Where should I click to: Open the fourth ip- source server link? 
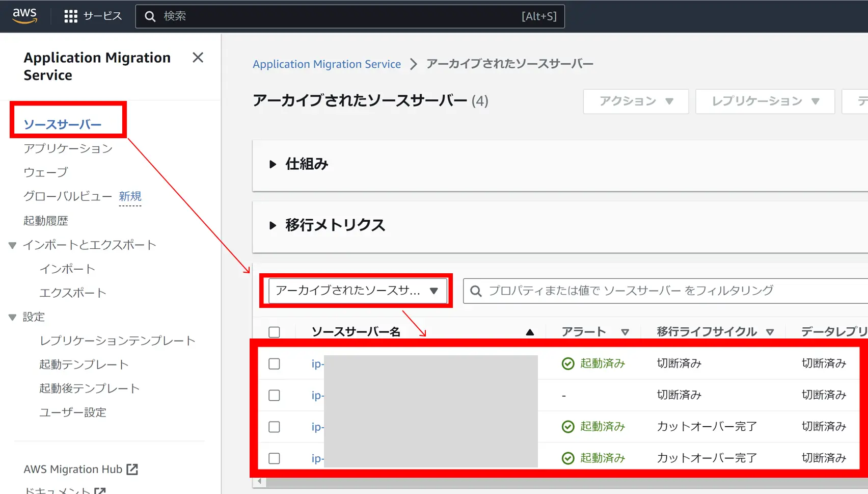coord(318,458)
